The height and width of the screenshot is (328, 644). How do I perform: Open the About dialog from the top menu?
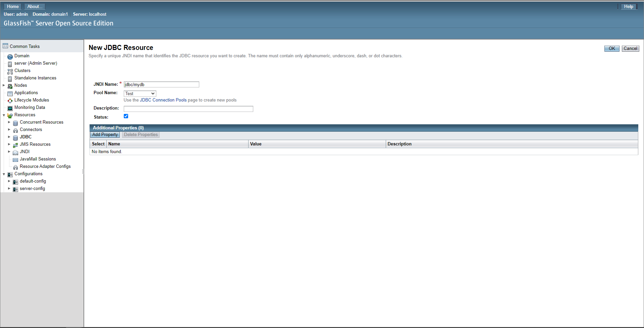(34, 6)
